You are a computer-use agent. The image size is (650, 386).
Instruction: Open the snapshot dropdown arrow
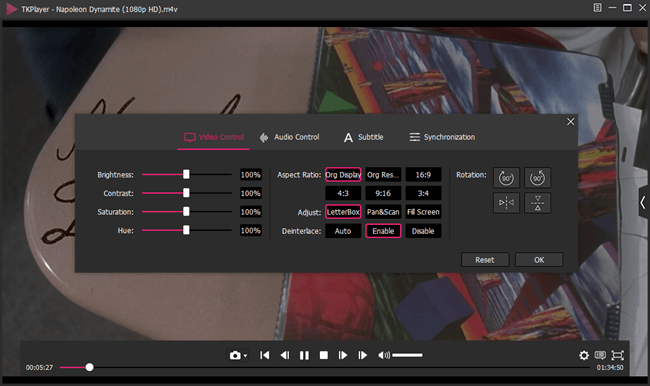click(245, 356)
